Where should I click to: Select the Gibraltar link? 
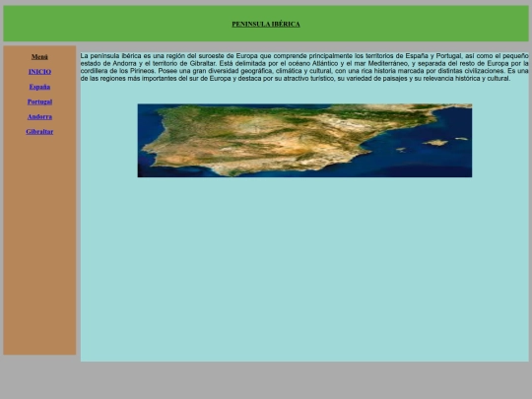click(39, 132)
